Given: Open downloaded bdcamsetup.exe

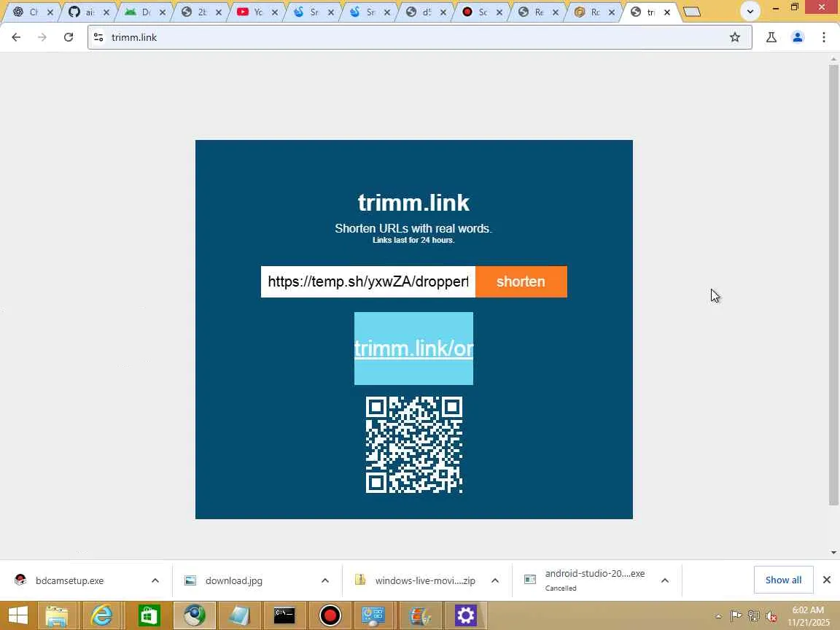Looking at the screenshot, I should click(x=69, y=580).
